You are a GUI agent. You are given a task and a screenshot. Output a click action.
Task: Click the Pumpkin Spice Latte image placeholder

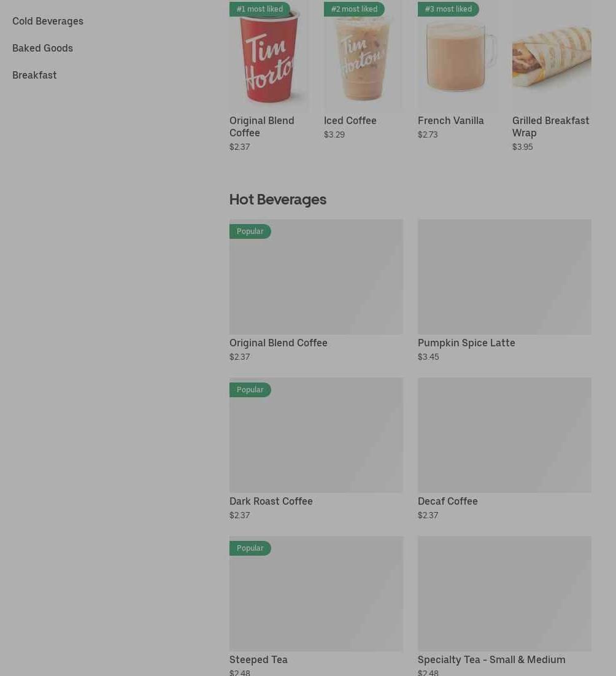point(504,277)
